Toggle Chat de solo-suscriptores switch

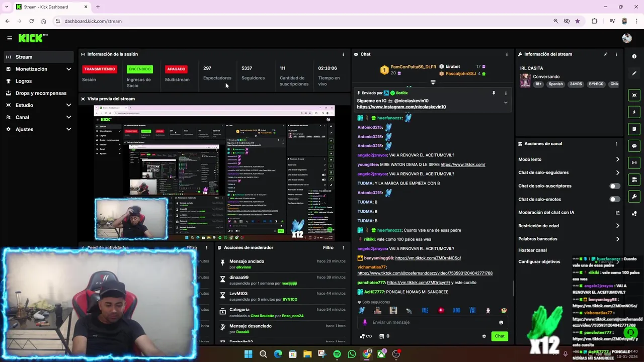tap(615, 186)
